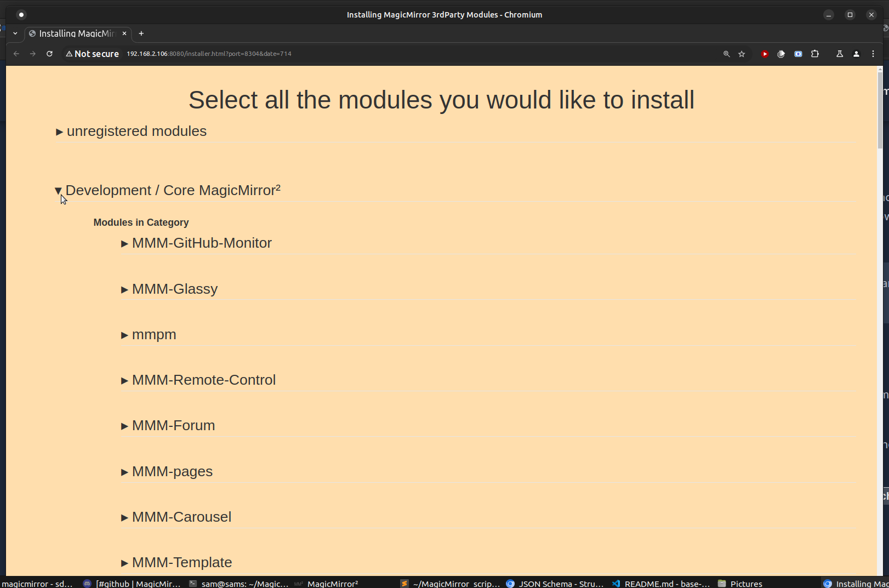Image resolution: width=889 pixels, height=588 pixels.
Task: Click the page title 'Select all the modules' heading
Action: [441, 100]
